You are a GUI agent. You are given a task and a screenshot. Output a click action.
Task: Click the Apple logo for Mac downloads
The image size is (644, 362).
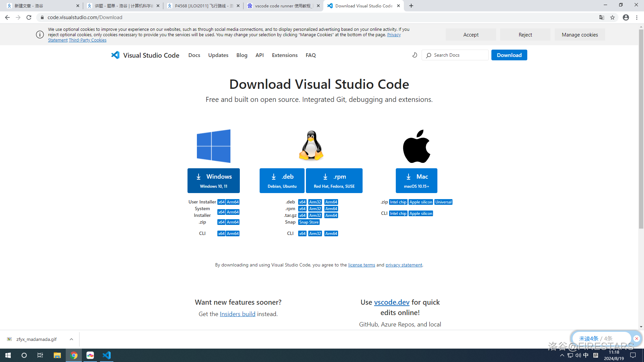pyautogui.click(x=416, y=146)
